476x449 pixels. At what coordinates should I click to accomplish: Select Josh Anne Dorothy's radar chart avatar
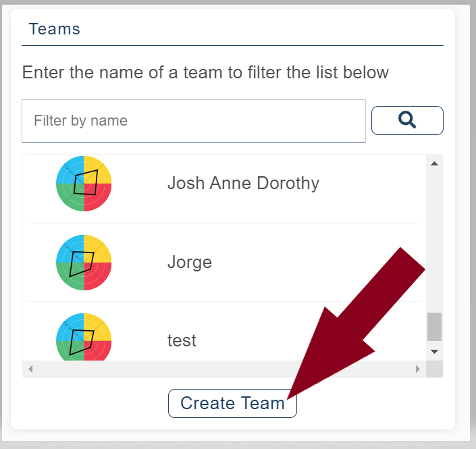pos(84,183)
